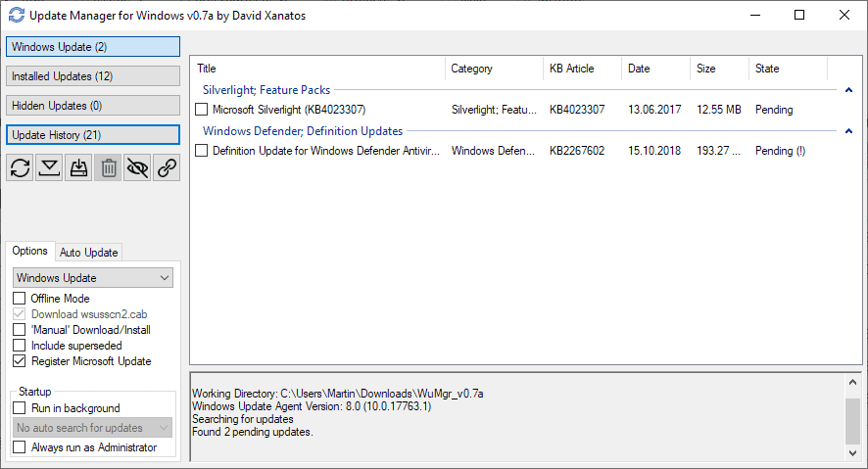
Task: Click the Windows Update Agent Version log line
Action: (x=312, y=406)
